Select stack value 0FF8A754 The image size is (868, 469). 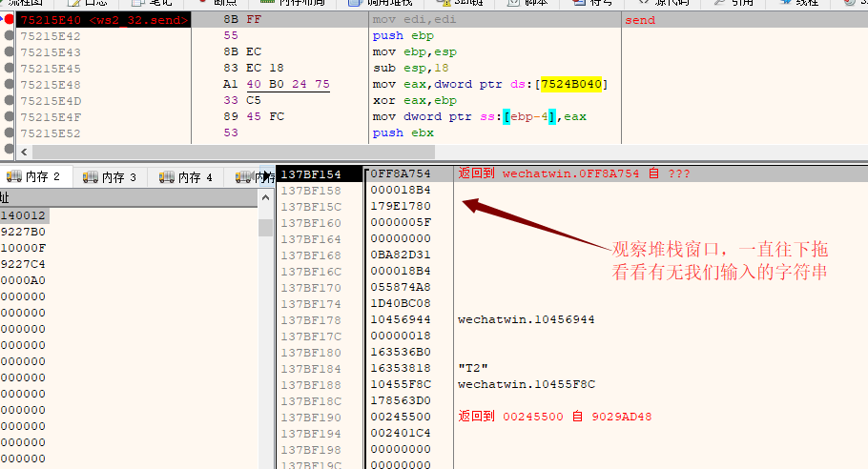click(401, 173)
